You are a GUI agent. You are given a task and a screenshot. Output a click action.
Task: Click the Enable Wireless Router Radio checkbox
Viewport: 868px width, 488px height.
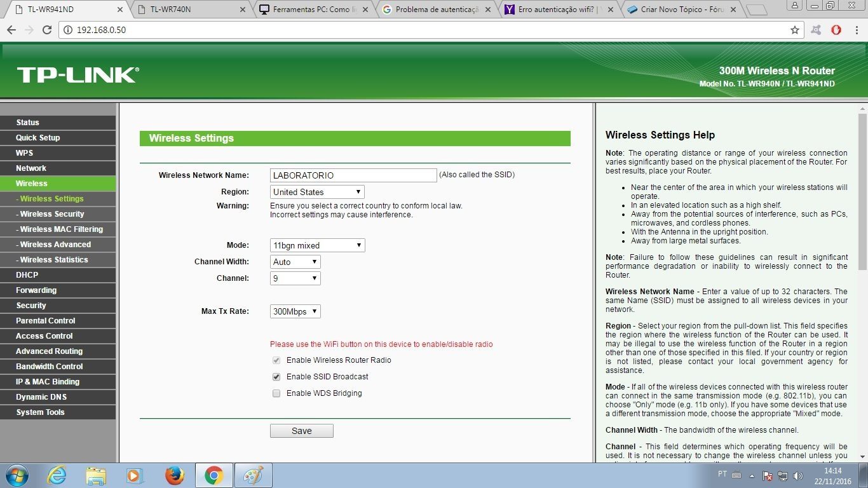pyautogui.click(x=276, y=360)
